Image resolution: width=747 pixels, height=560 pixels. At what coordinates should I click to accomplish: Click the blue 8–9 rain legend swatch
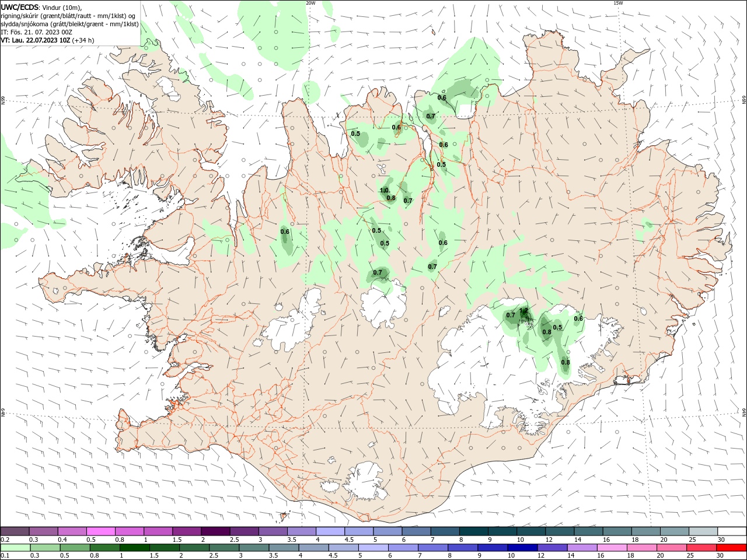click(463, 548)
